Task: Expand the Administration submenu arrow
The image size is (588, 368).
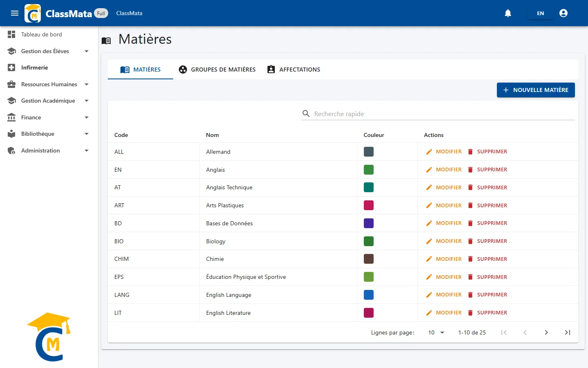Action: tap(87, 150)
